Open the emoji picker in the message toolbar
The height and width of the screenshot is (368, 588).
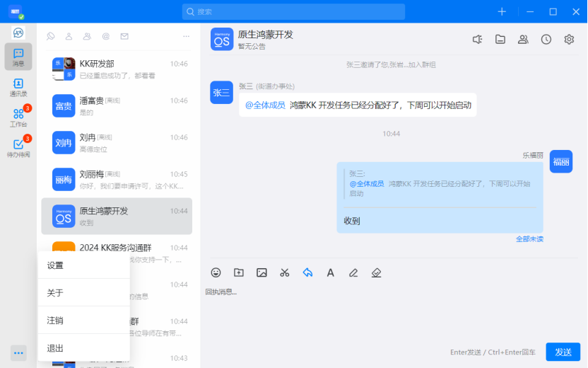click(216, 272)
